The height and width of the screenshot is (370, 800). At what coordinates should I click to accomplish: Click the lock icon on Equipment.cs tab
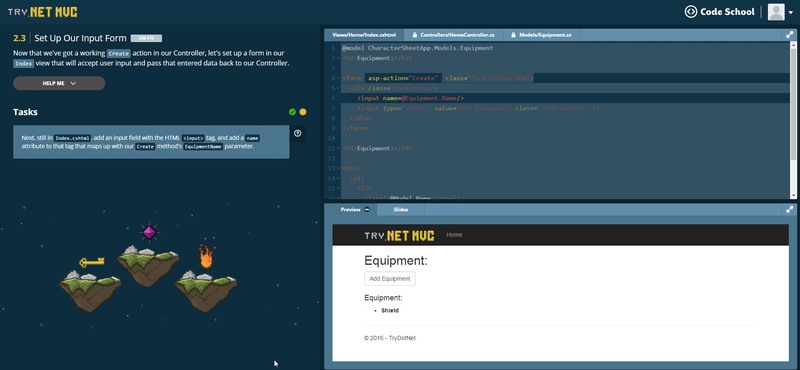514,35
